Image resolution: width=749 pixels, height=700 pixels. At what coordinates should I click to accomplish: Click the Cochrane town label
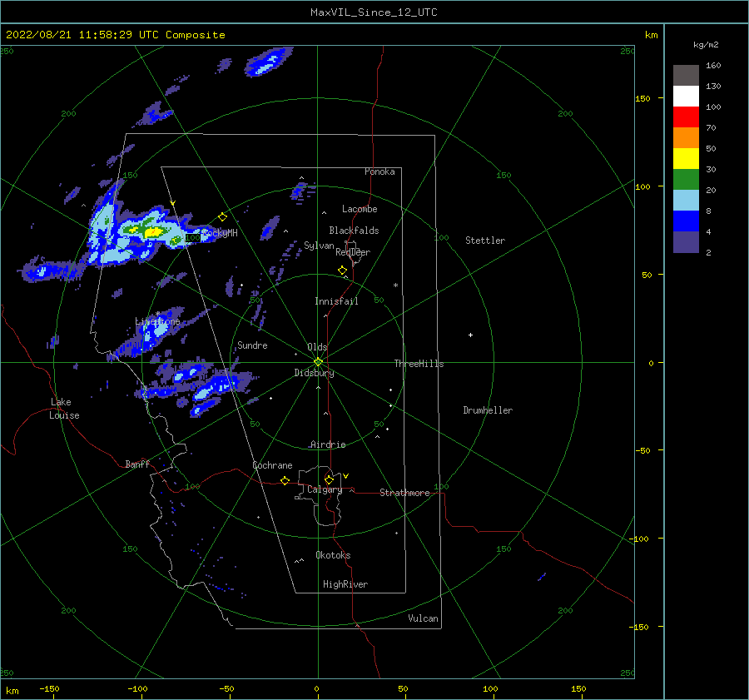(272, 465)
